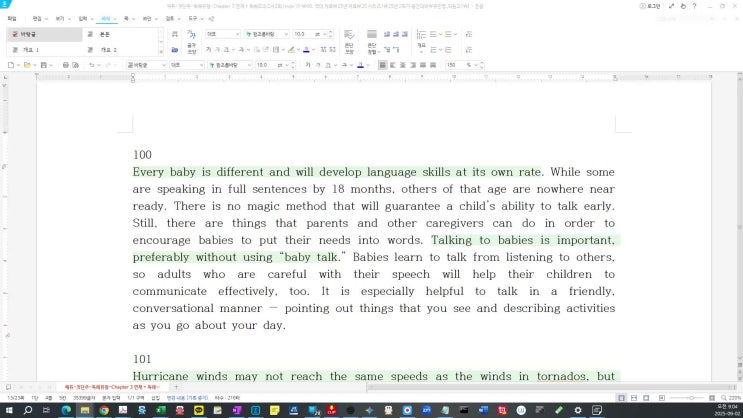
Task: Open the 편집 menu
Action: pos(37,18)
